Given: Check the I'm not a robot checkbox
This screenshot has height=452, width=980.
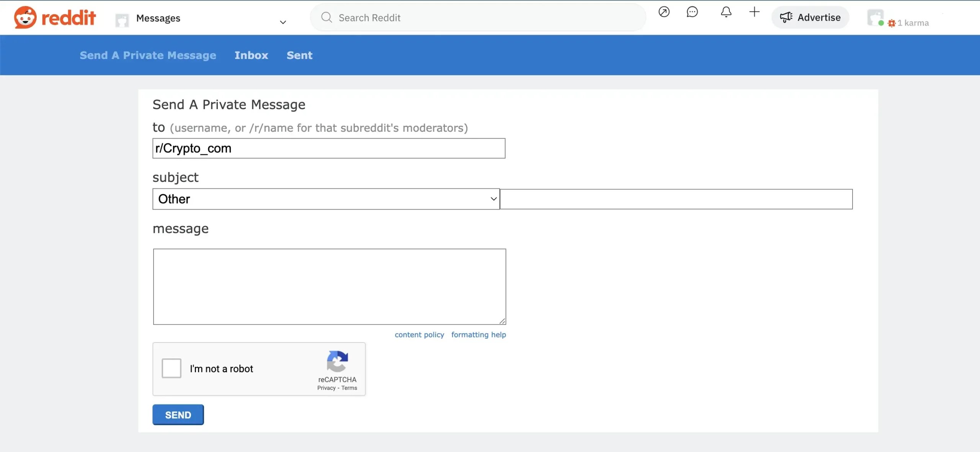Looking at the screenshot, I should pos(171,368).
